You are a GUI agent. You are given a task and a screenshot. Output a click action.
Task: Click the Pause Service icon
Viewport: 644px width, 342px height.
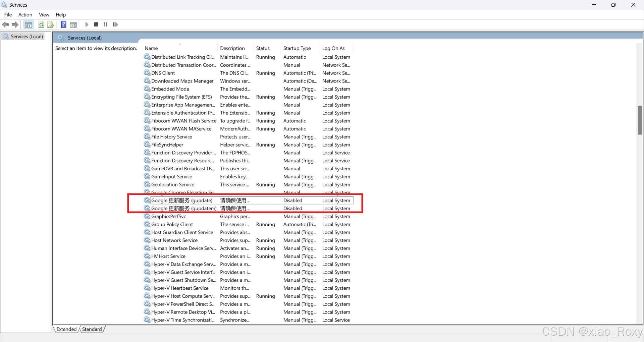106,24
